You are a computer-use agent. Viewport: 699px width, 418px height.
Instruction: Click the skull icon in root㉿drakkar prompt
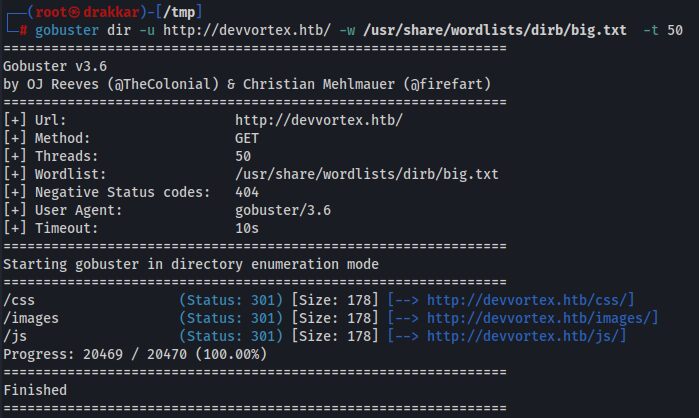coord(74,12)
